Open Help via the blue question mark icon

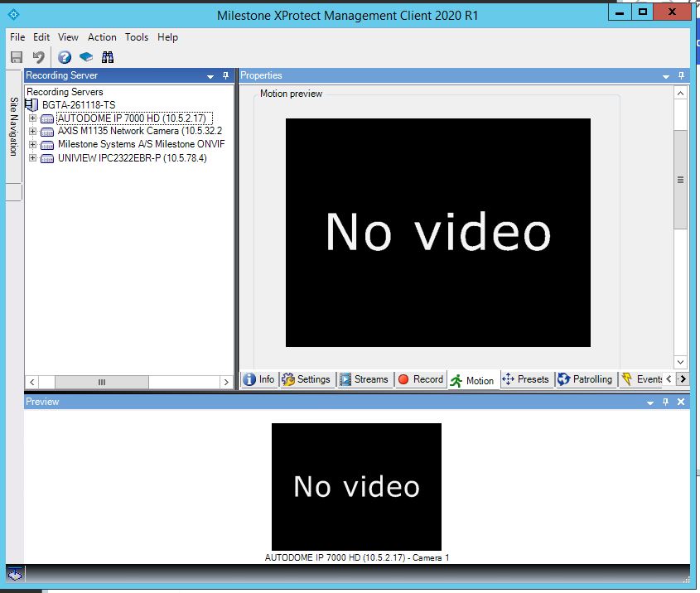point(64,57)
